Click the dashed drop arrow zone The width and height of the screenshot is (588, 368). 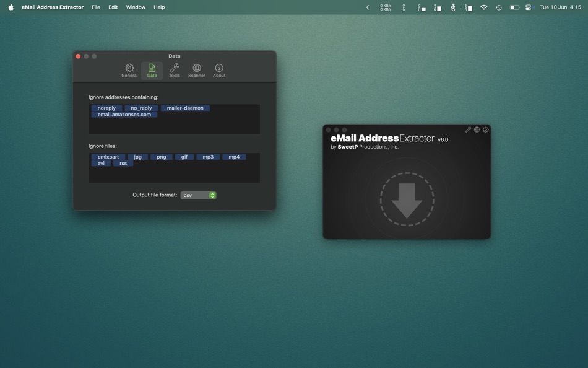point(407,199)
